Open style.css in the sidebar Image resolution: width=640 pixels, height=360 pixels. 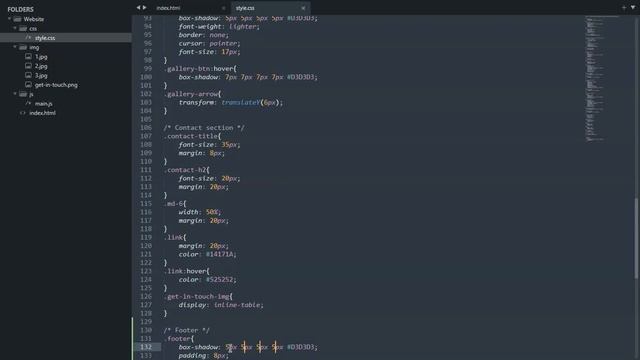click(x=45, y=38)
